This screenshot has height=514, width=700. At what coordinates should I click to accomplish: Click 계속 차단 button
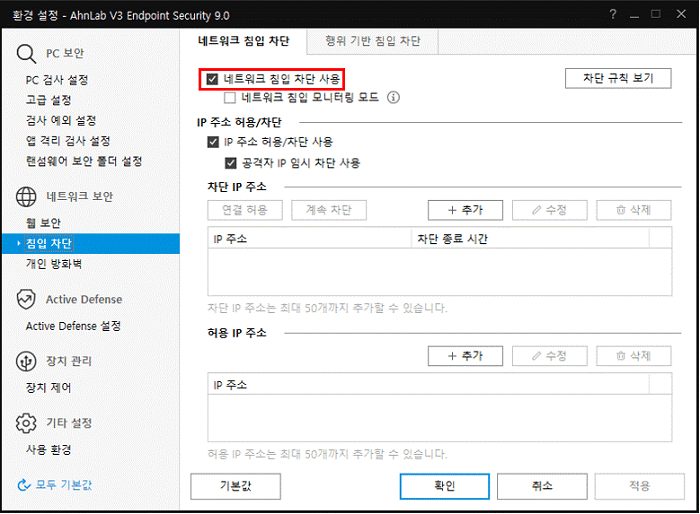329,210
